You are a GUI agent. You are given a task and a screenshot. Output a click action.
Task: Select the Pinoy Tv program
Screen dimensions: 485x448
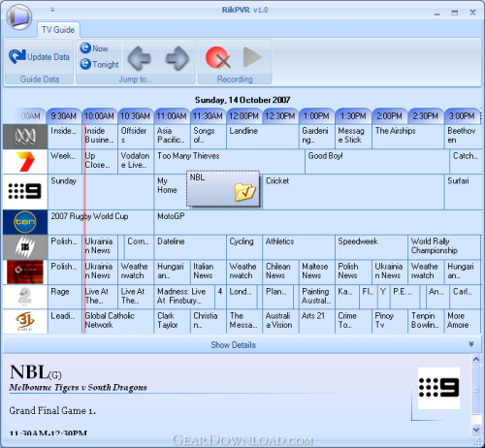coord(390,321)
